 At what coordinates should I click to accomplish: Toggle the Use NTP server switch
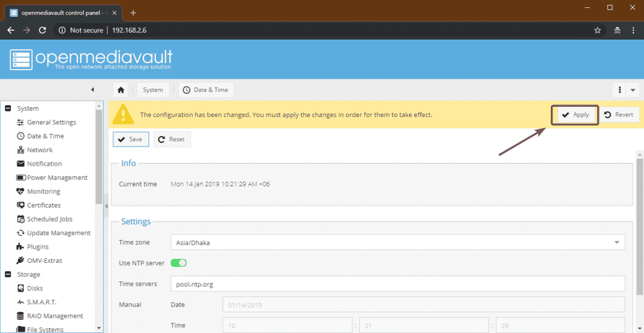point(179,263)
